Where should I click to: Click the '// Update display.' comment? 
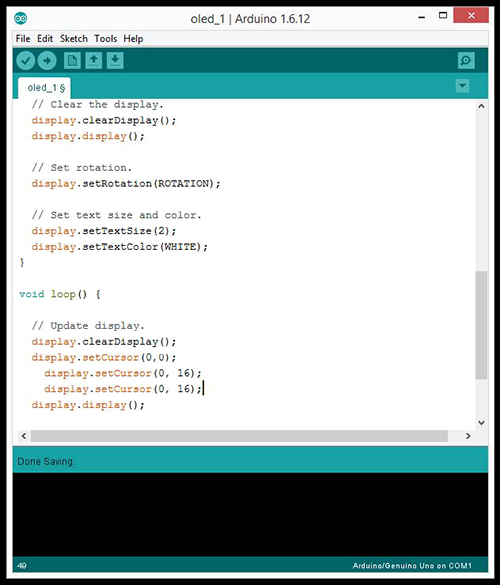pos(88,326)
